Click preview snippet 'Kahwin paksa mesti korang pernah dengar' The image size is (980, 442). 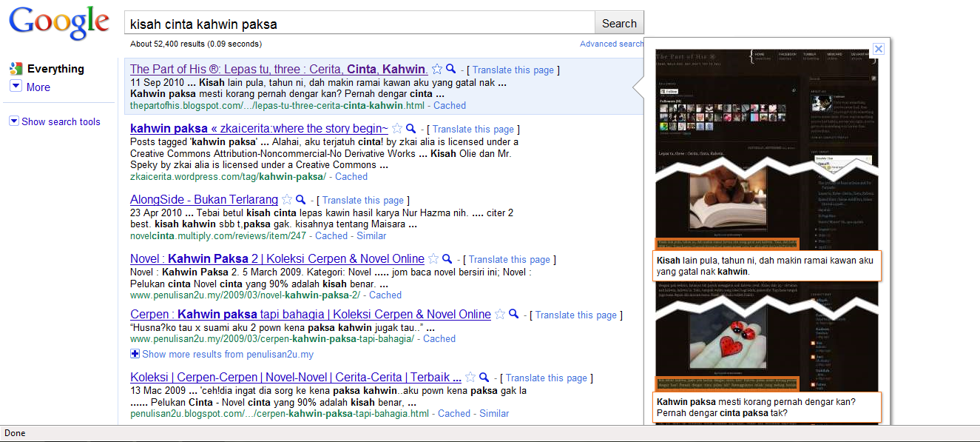click(x=767, y=408)
